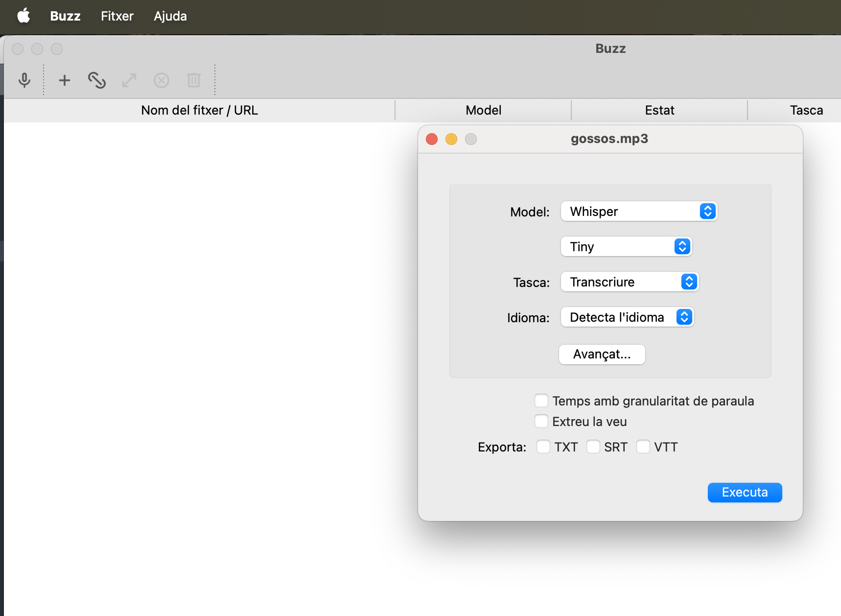Open the Apple menu
Screen dimensions: 841x616
tap(23, 16)
